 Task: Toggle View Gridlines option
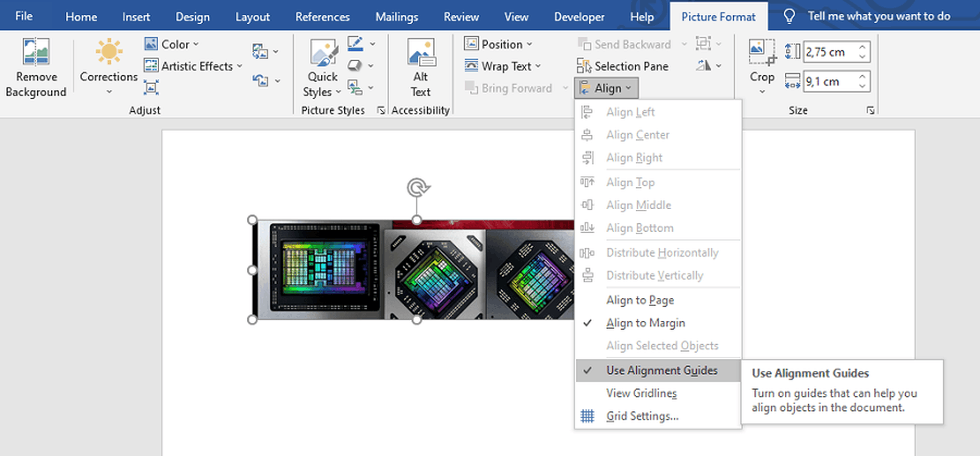pos(658,394)
